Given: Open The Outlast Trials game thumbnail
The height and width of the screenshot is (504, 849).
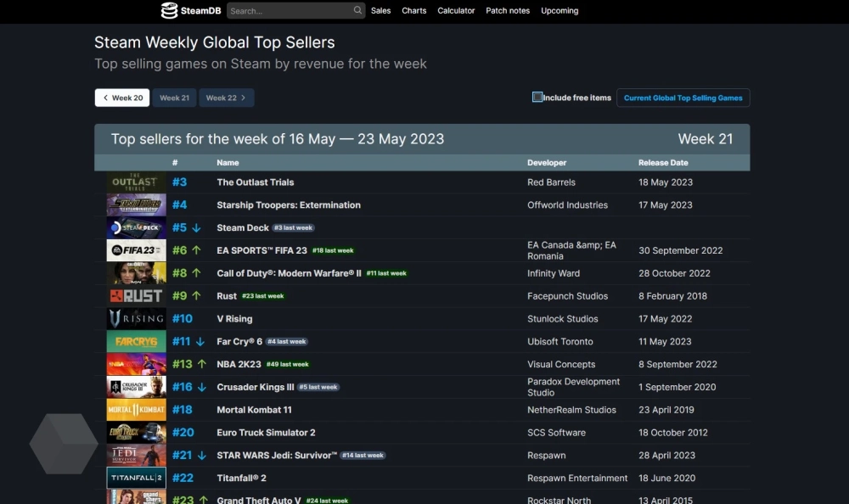Looking at the screenshot, I should [136, 182].
